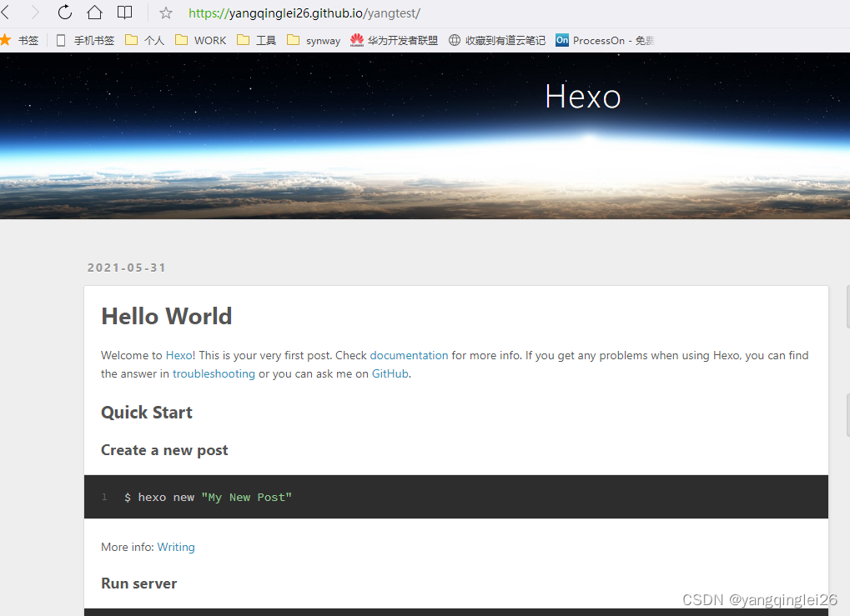Open the browser home page icon
This screenshot has height=616, width=850.
tap(95, 12)
